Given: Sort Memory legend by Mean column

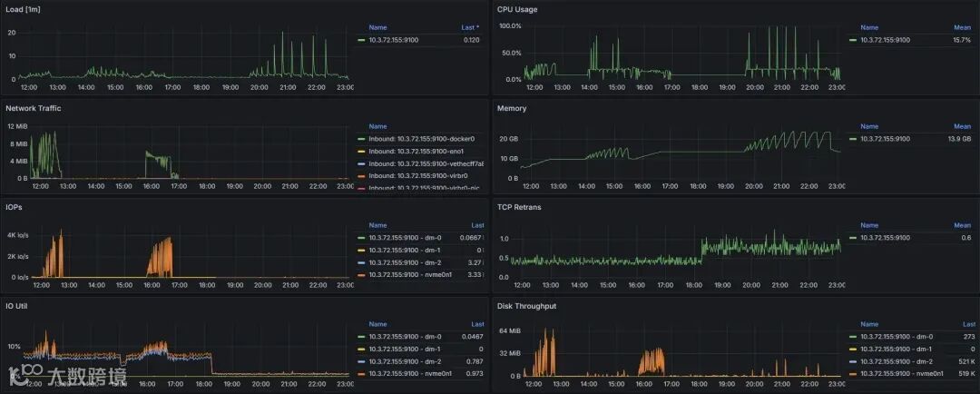Looking at the screenshot, I should tap(963, 126).
